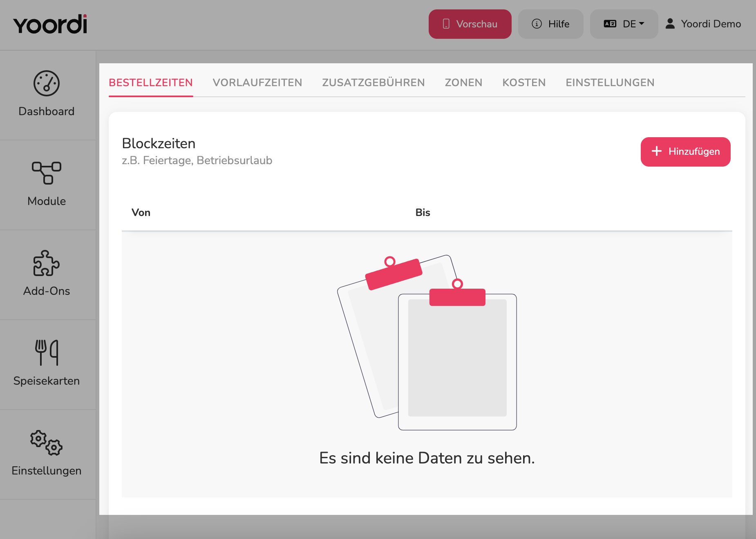Click 'z.B. Feiertage, Betriebsurlaub' subtitle
Image resolution: width=756 pixels, height=539 pixels.
[197, 160]
